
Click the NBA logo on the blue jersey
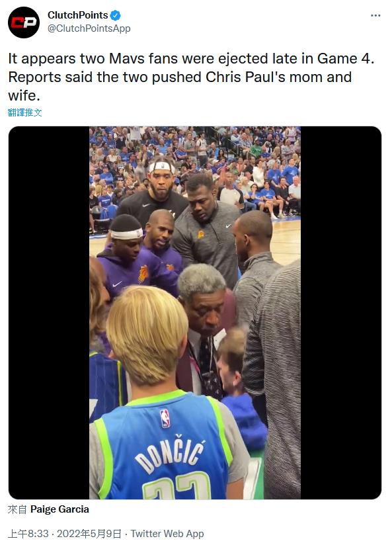(x=165, y=418)
